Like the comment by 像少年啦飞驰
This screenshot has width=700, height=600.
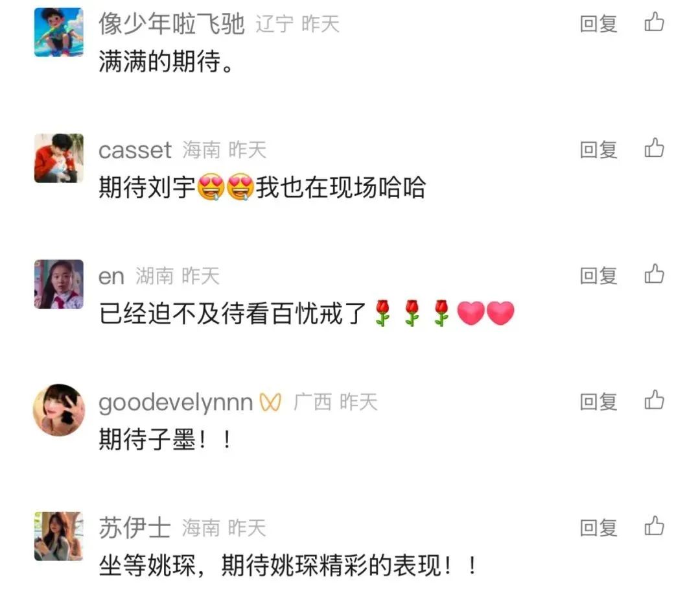654,22
